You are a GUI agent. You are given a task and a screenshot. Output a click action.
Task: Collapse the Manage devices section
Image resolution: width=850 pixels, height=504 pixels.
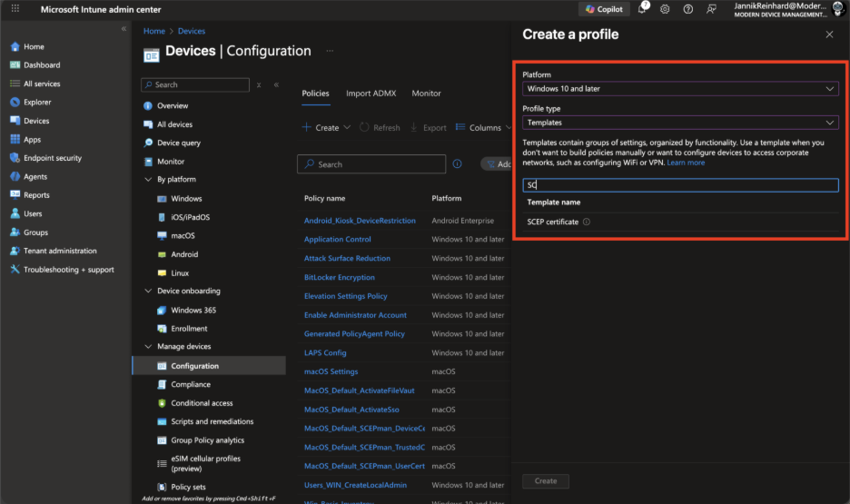tap(149, 347)
